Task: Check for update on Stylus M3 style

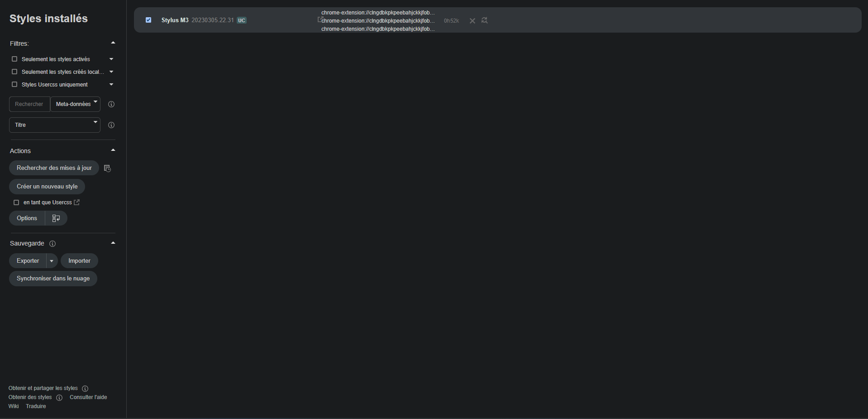Action: [484, 20]
